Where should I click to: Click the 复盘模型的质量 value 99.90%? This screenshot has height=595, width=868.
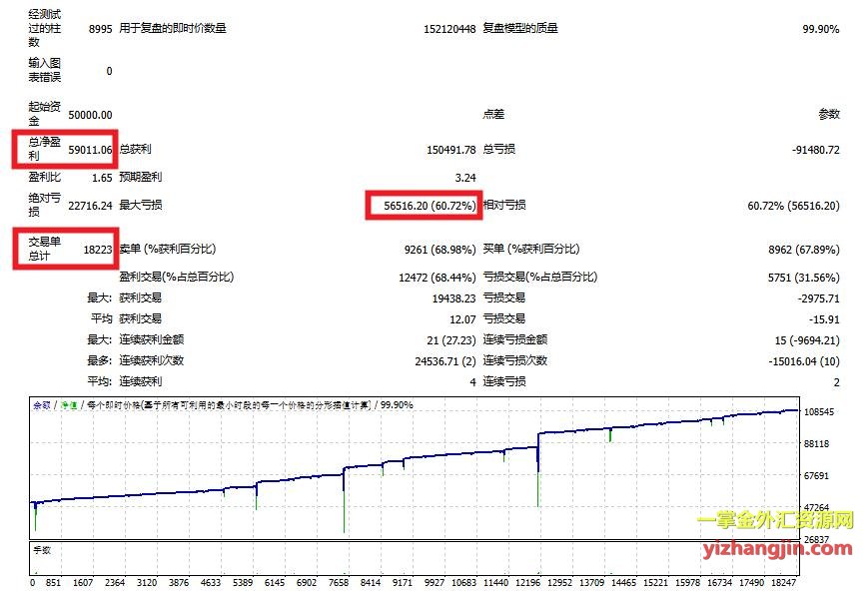pos(820,29)
